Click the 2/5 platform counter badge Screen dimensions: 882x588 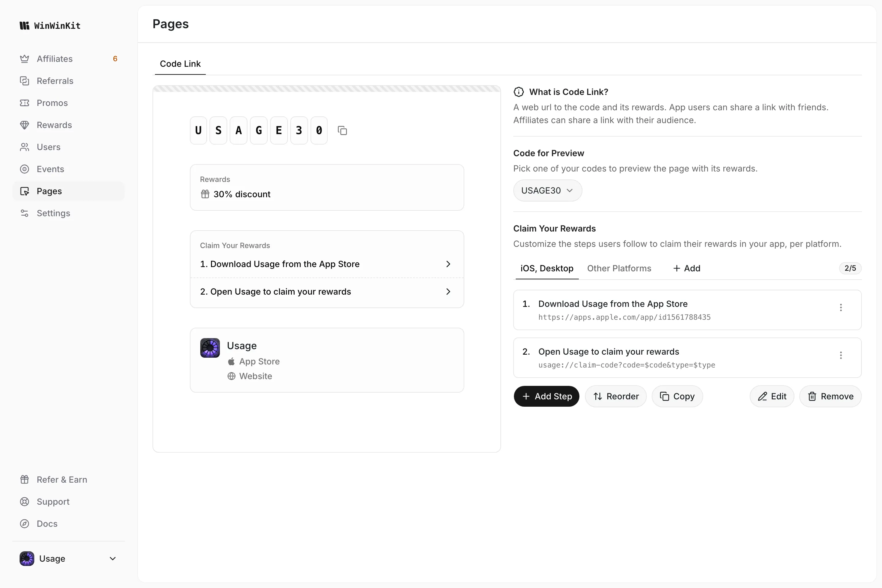(x=850, y=269)
